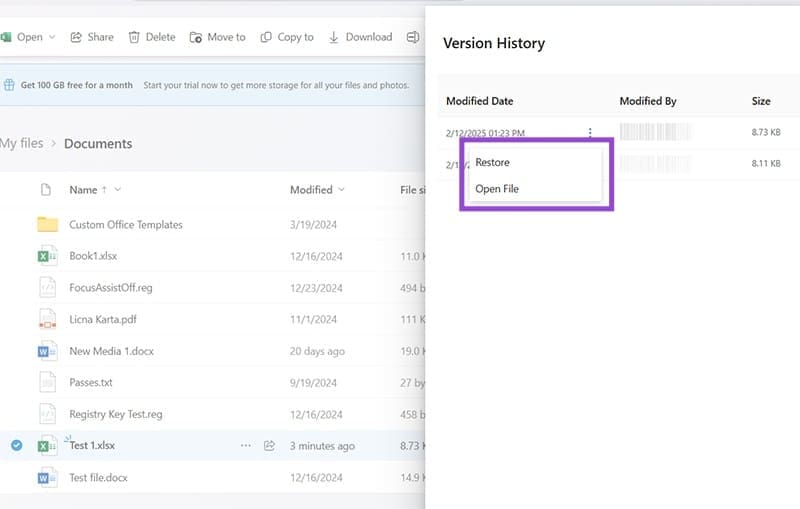Click the Word icon of New Media 1.docx

point(47,351)
